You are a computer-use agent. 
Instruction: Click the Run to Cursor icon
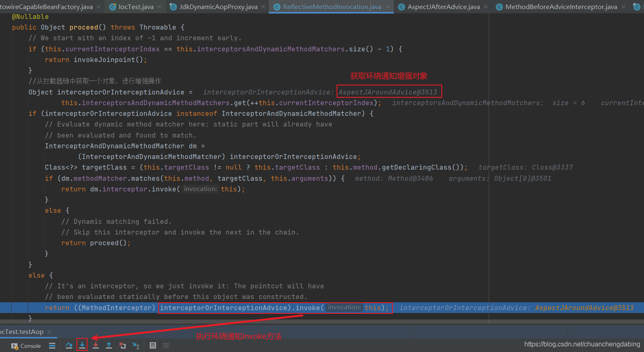(136, 345)
